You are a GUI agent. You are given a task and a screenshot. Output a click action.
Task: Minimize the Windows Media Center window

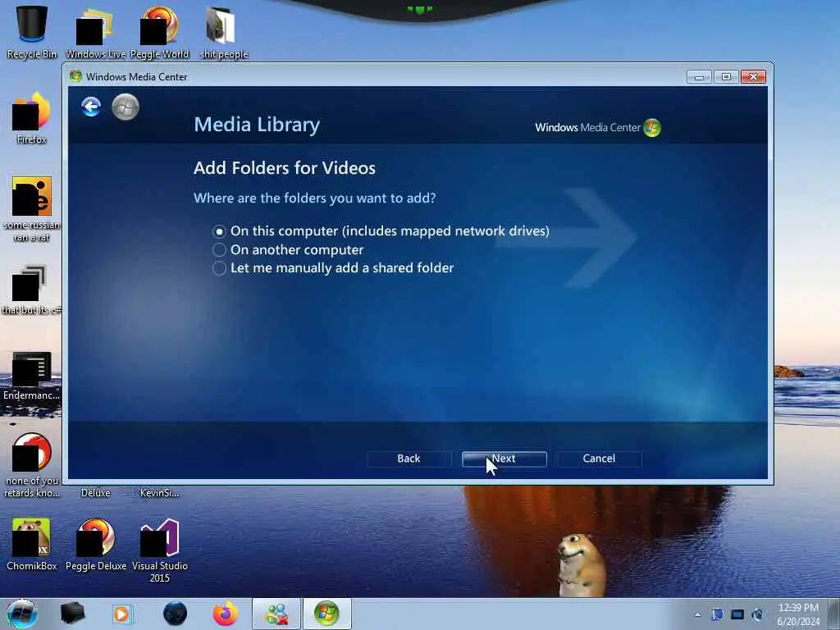point(699,77)
